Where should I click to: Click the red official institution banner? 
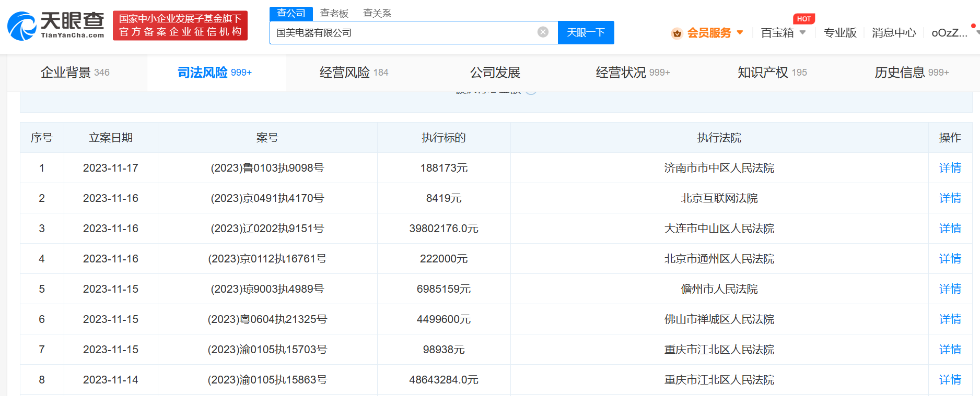pos(180,26)
